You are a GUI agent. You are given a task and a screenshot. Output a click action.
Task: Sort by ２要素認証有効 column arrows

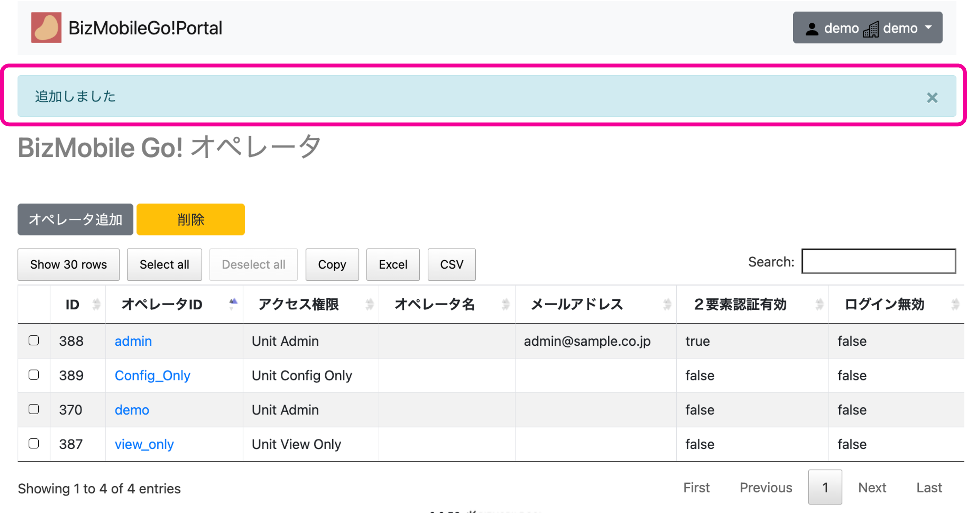tap(819, 304)
